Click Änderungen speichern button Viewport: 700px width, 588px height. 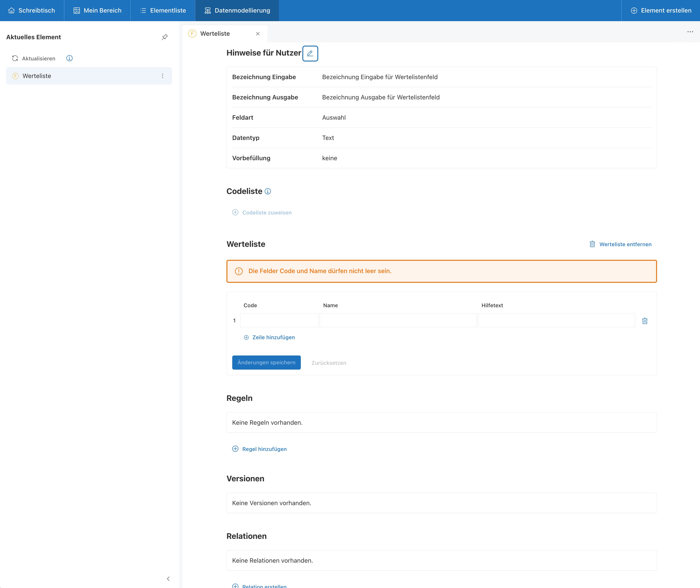coord(266,362)
